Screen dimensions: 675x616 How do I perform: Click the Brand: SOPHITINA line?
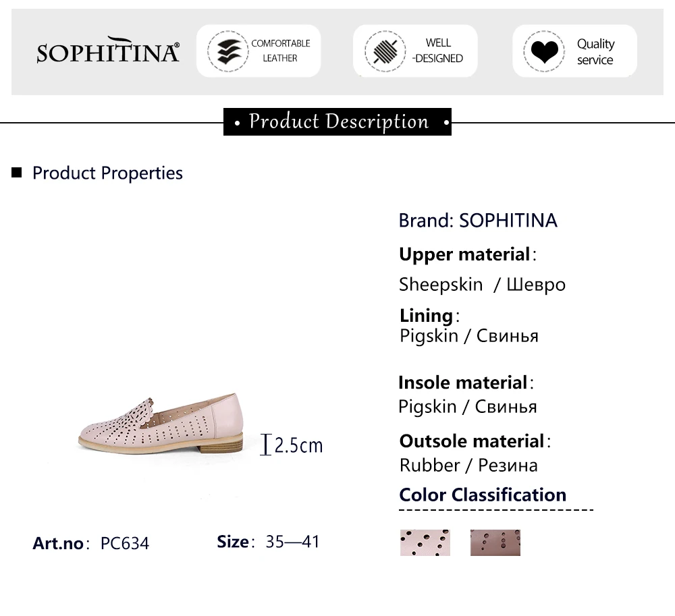[478, 220]
